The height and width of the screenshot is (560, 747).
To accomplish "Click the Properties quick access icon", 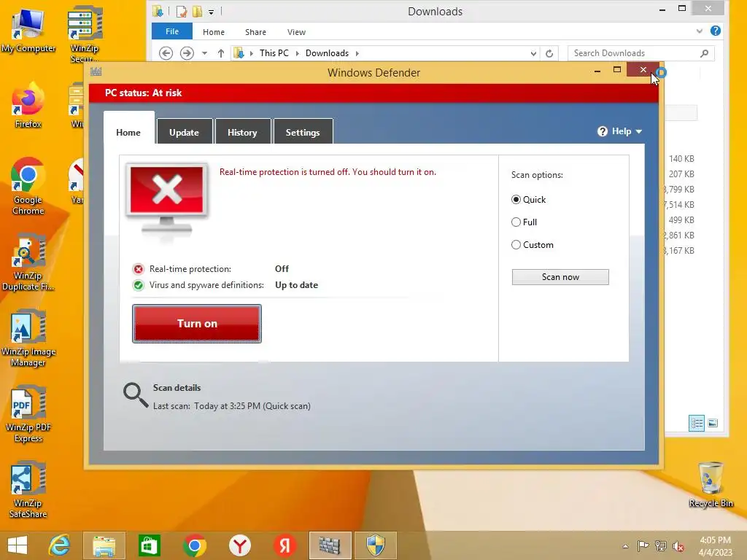I will (x=181, y=12).
